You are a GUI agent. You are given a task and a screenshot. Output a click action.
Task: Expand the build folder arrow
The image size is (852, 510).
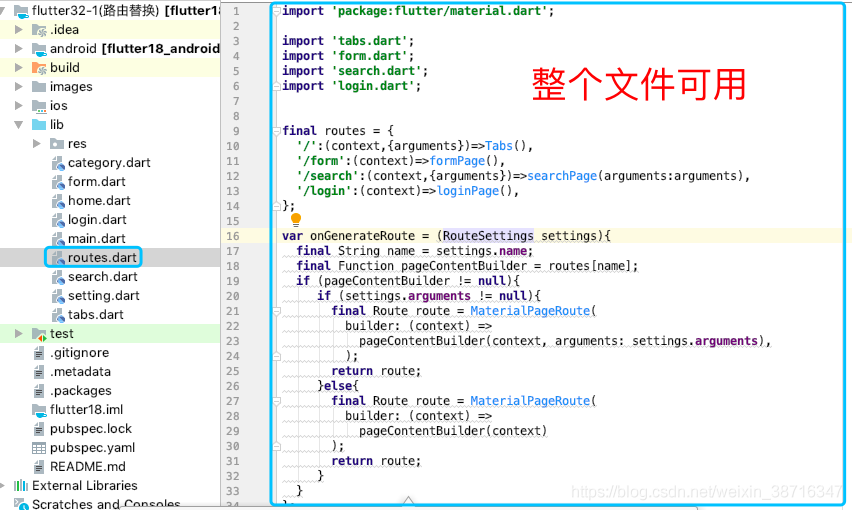[x=18, y=67]
